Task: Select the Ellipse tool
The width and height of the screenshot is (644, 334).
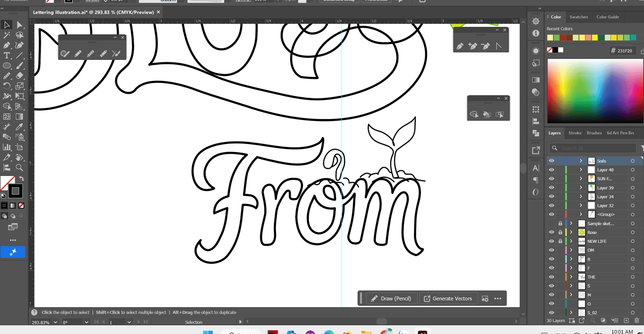Action: (7, 66)
